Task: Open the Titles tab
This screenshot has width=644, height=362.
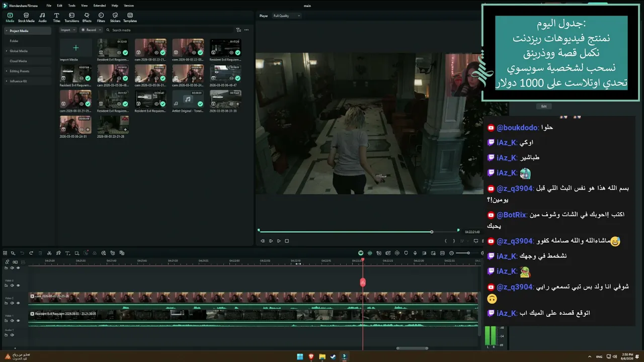Action: coord(56,18)
